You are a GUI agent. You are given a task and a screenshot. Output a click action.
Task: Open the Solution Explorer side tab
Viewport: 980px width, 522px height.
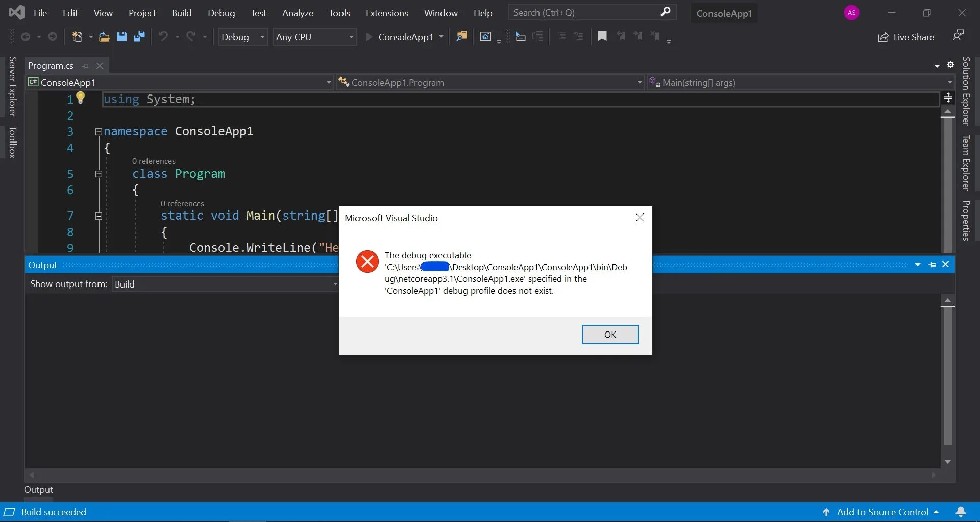tap(966, 91)
